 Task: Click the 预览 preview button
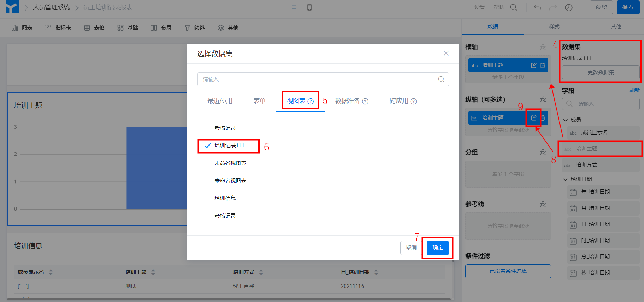pyautogui.click(x=601, y=7)
